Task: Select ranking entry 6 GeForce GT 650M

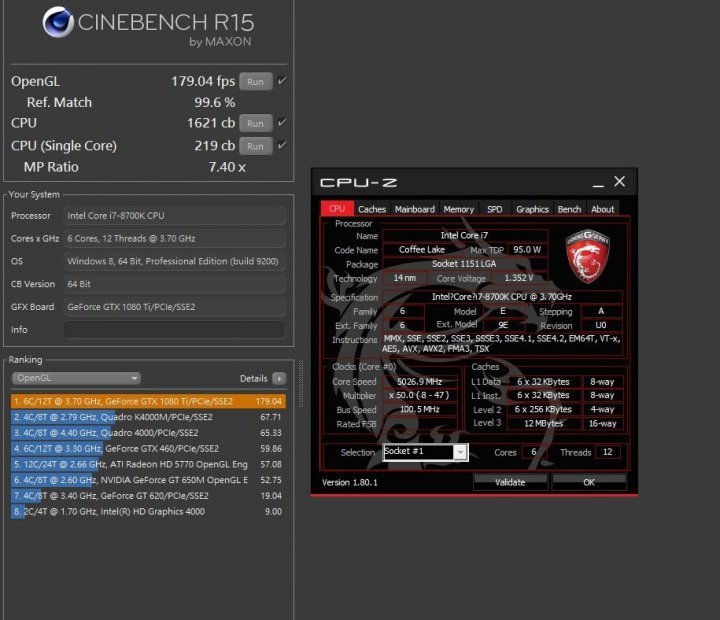Action: [x=148, y=480]
